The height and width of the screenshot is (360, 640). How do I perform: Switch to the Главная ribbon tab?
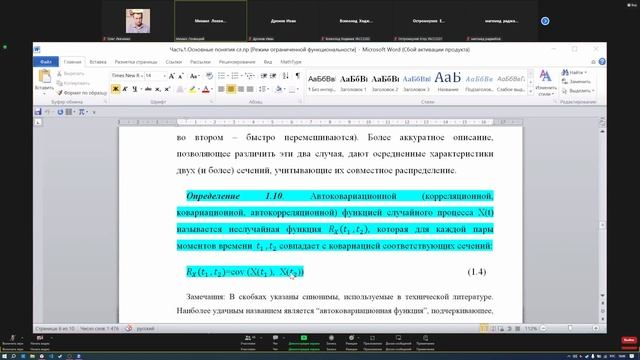click(73, 62)
